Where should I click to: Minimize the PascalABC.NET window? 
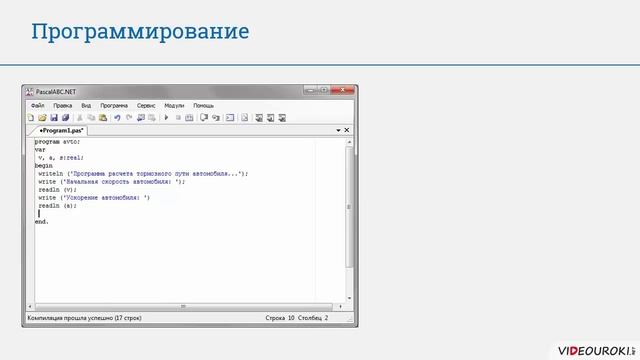pyautogui.click(x=311, y=90)
